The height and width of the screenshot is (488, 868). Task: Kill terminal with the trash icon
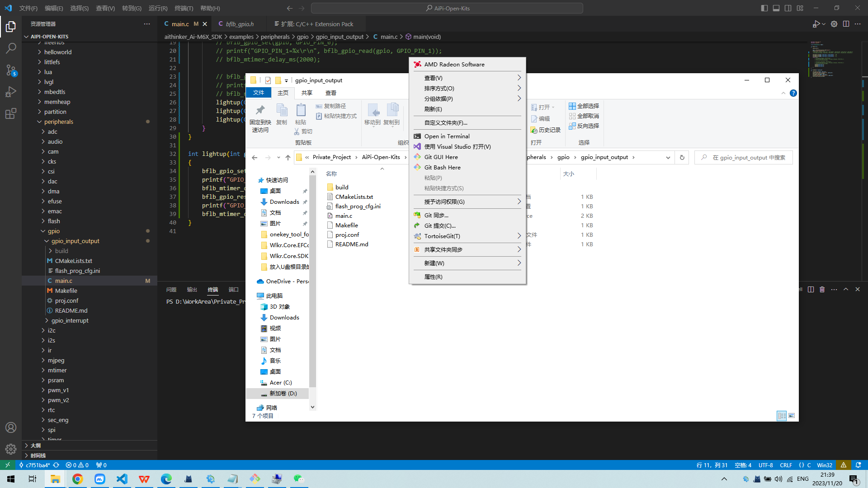pos(822,289)
